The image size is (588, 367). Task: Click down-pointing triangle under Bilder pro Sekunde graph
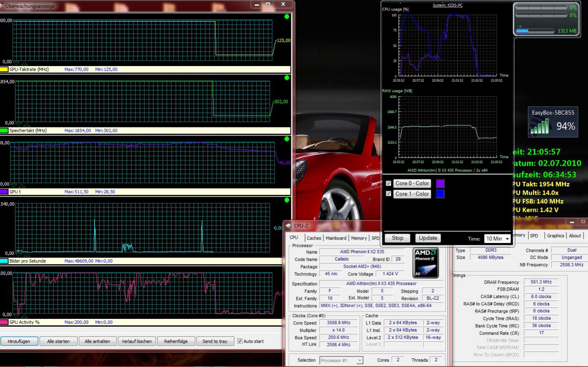click(x=19, y=255)
